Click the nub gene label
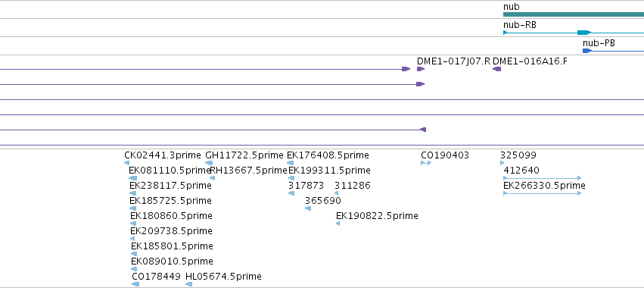644x288 pixels. click(512, 7)
